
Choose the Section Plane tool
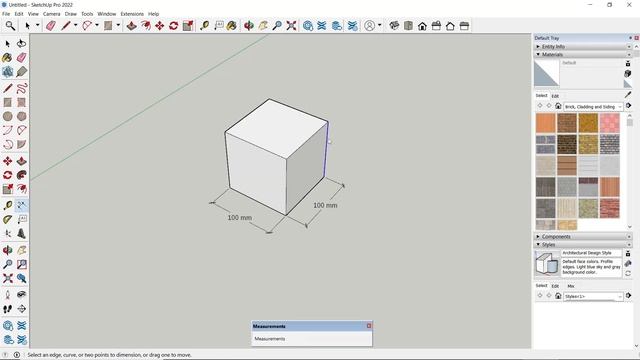[x=22, y=309]
